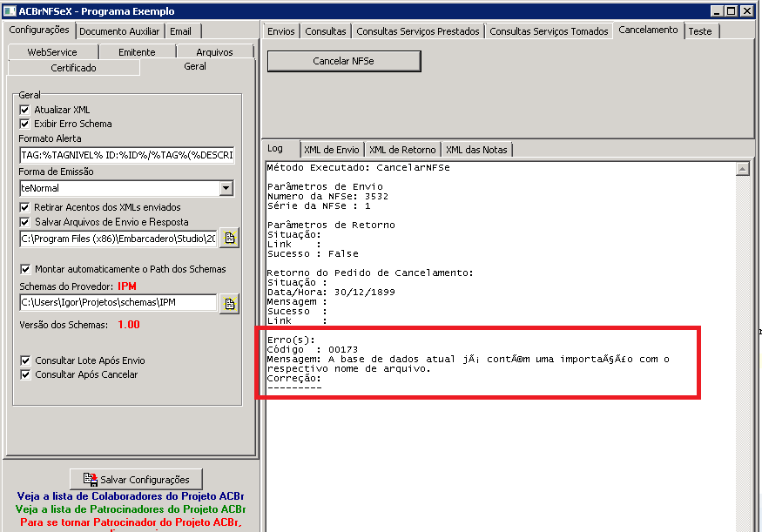Toggle the Atualizar XML checkbox
The image size is (762, 532).
pos(24,110)
